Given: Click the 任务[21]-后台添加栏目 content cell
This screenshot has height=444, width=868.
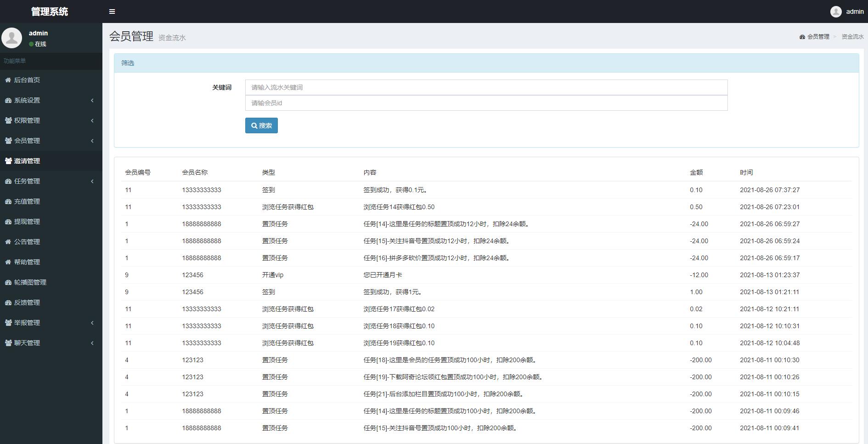Looking at the screenshot, I should click(x=445, y=394).
